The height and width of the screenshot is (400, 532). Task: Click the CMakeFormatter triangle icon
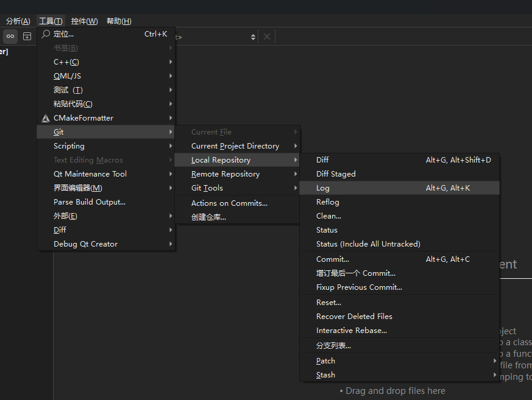coord(46,118)
